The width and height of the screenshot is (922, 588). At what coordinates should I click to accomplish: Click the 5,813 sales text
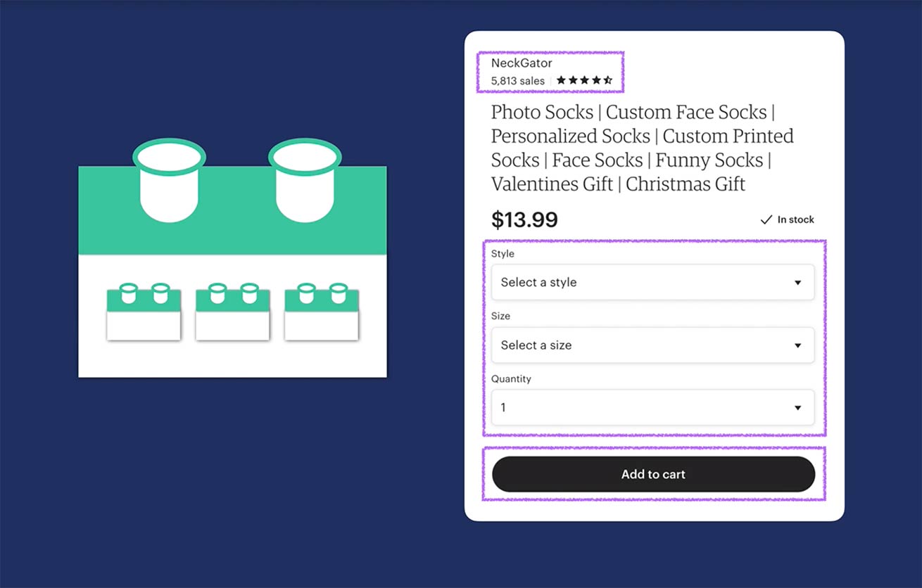[518, 81]
